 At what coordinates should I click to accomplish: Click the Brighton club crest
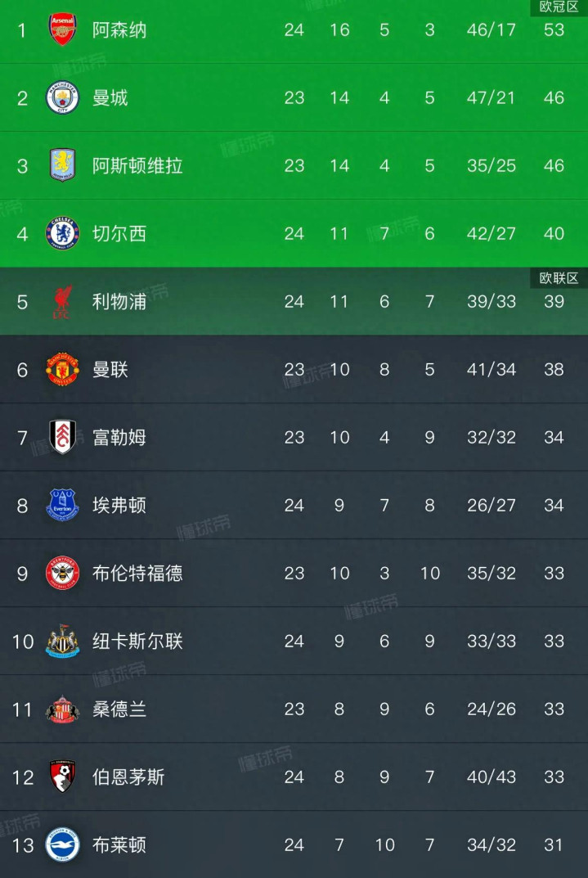(62, 845)
